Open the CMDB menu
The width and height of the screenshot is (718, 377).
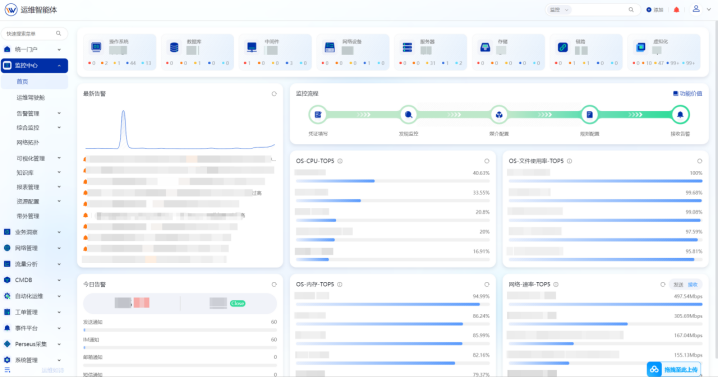(x=34, y=280)
